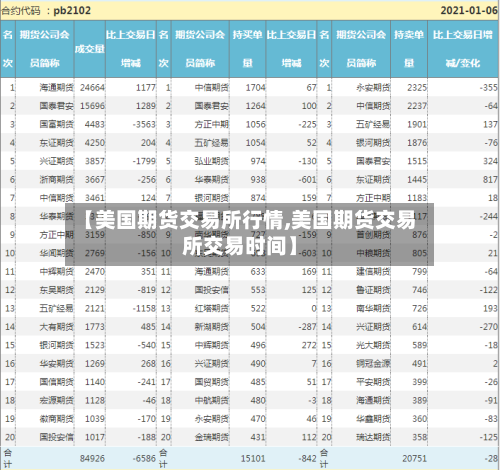Screen dimensions: 500x470
Task: Click the date 2021-01-06 in header
Action: pos(469,10)
